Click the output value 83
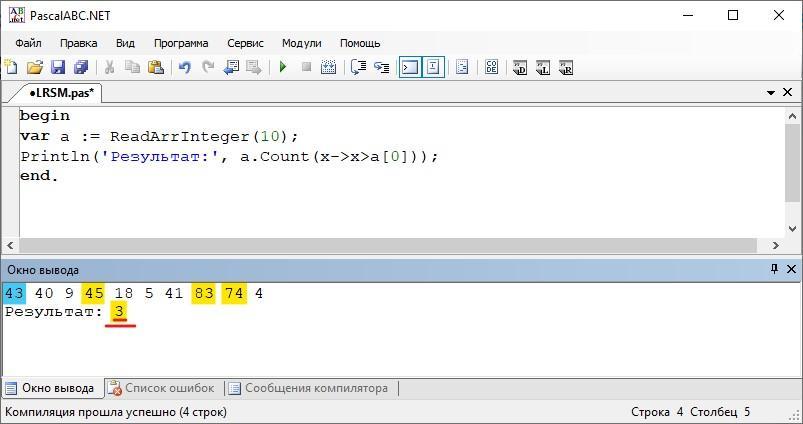 203,293
